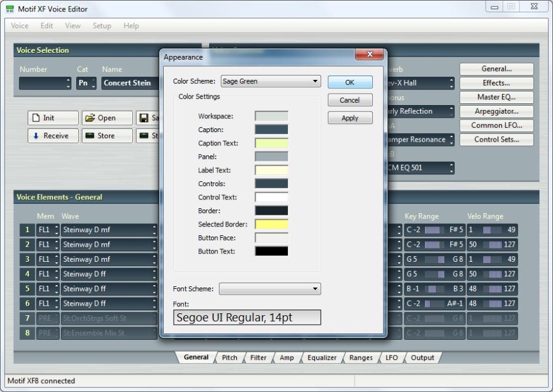Adjust the Key Range slider in element 1
The height and width of the screenshot is (392, 553).
pyautogui.click(x=435, y=230)
